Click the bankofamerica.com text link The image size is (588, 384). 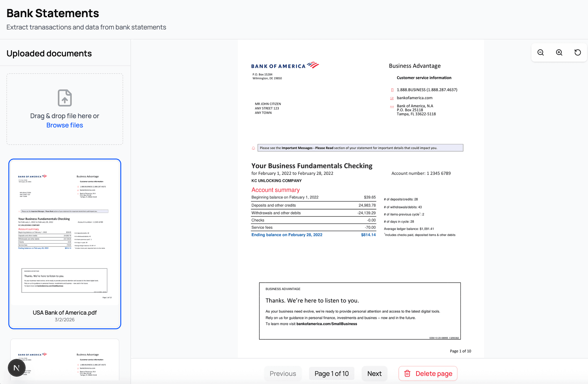(414, 98)
